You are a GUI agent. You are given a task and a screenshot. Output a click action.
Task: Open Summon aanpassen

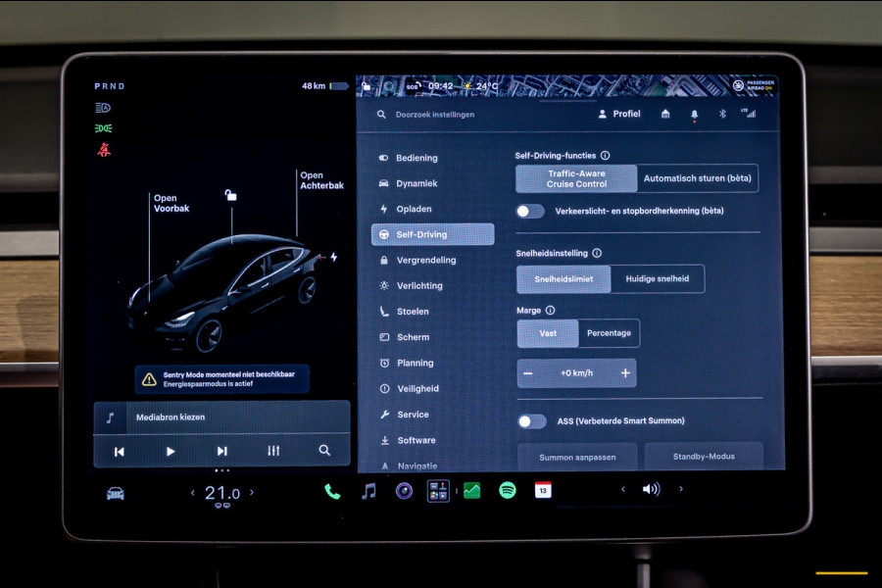(x=577, y=457)
